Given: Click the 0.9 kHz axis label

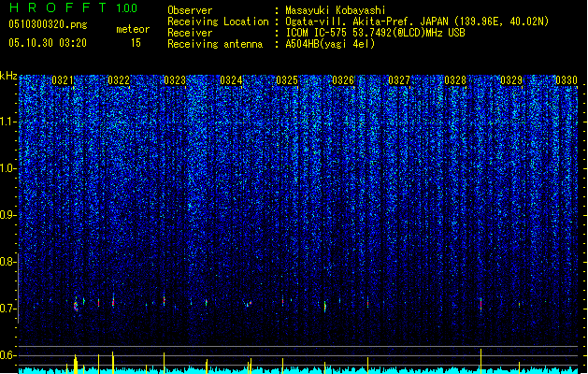Looking at the screenshot, I should pos(8,215).
